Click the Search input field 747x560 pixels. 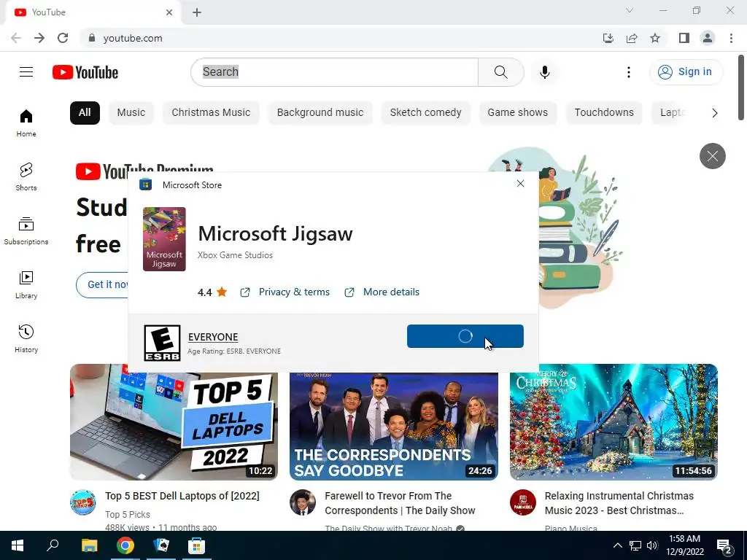pos(334,72)
